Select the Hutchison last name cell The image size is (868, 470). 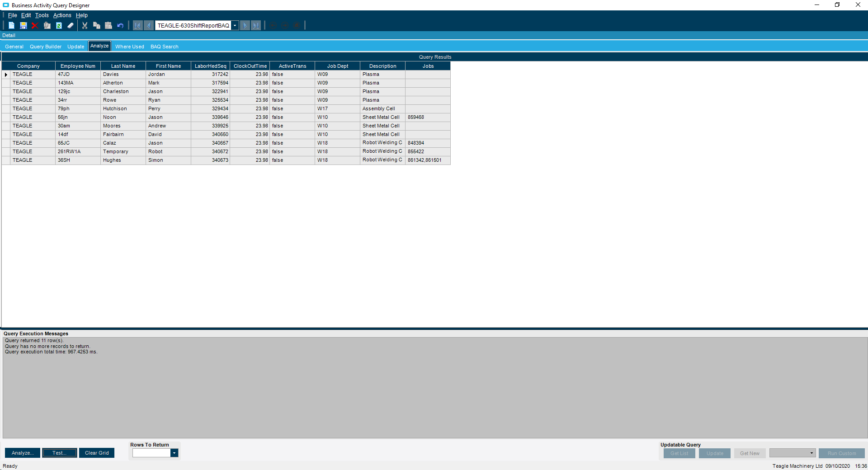[123, 109]
